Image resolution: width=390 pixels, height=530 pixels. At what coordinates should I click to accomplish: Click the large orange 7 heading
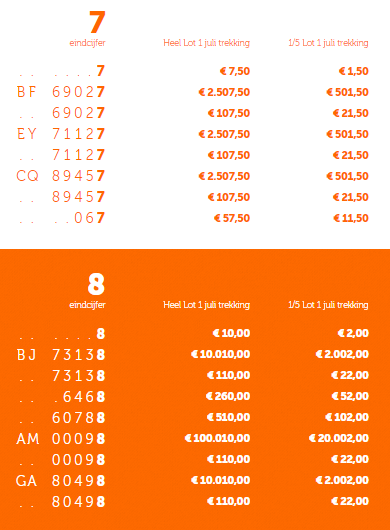(97, 22)
